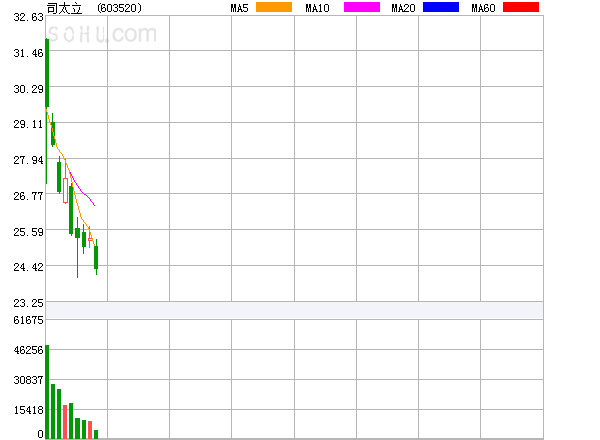Click the tallest green volume bar

coord(47,391)
